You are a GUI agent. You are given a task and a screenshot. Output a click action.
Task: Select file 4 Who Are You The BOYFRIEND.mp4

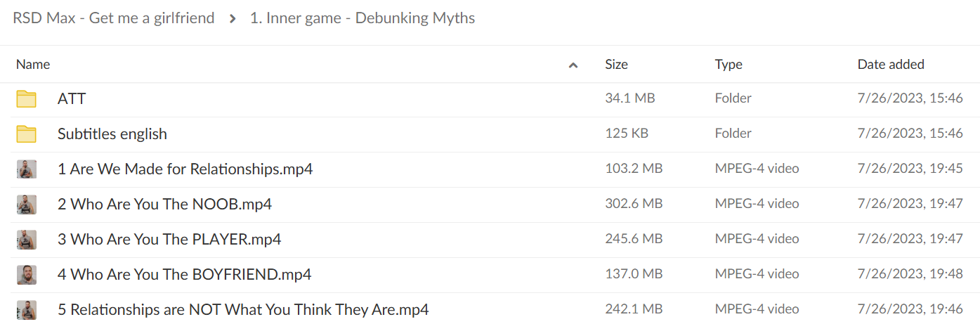tap(185, 274)
